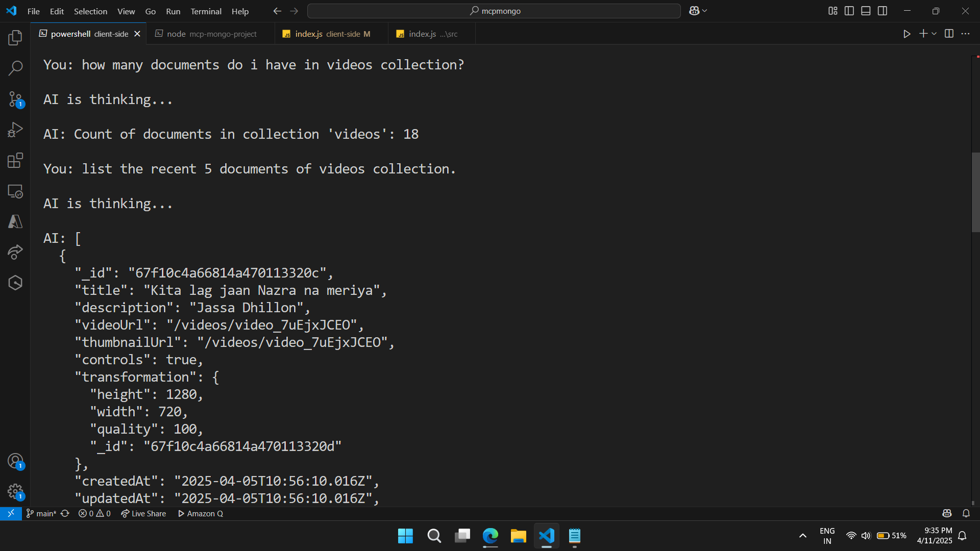The image size is (980, 551).
Task: Click Live Share in status bar
Action: [143, 514]
